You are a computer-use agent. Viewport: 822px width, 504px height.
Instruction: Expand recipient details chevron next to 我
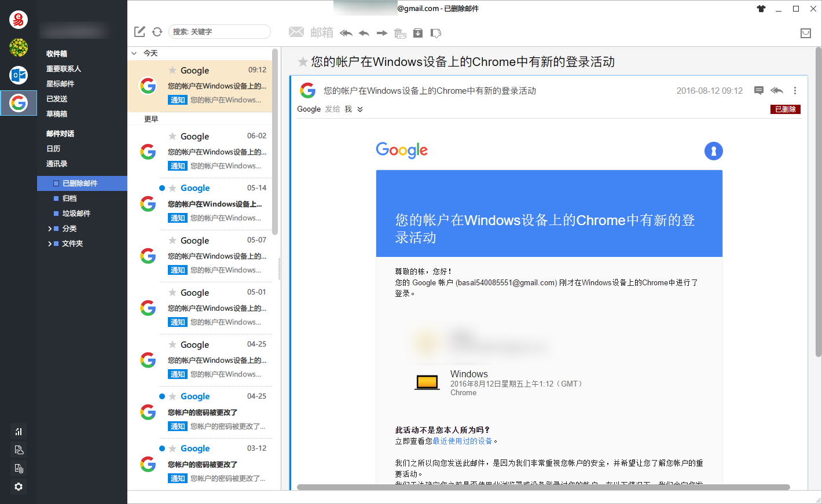[360, 109]
